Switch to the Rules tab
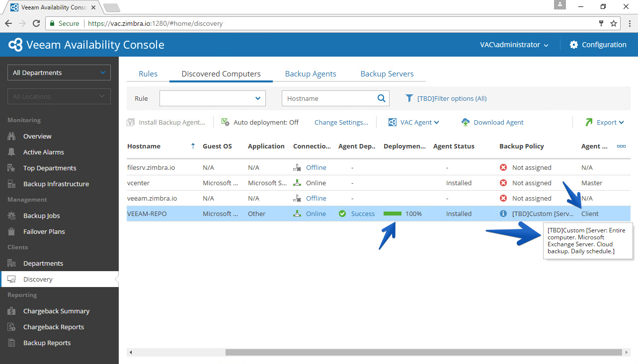This screenshot has width=638, height=364. (x=148, y=73)
